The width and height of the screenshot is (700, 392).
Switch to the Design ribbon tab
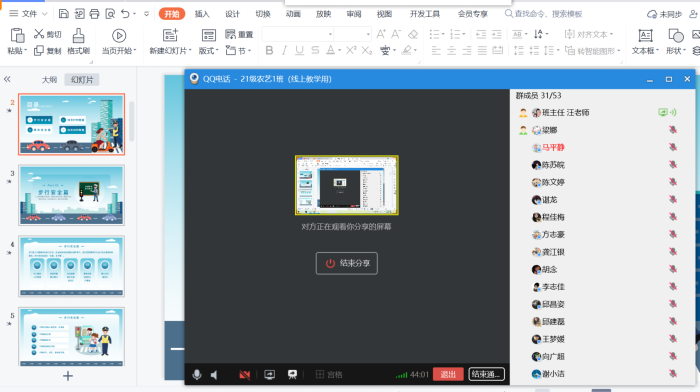click(232, 14)
